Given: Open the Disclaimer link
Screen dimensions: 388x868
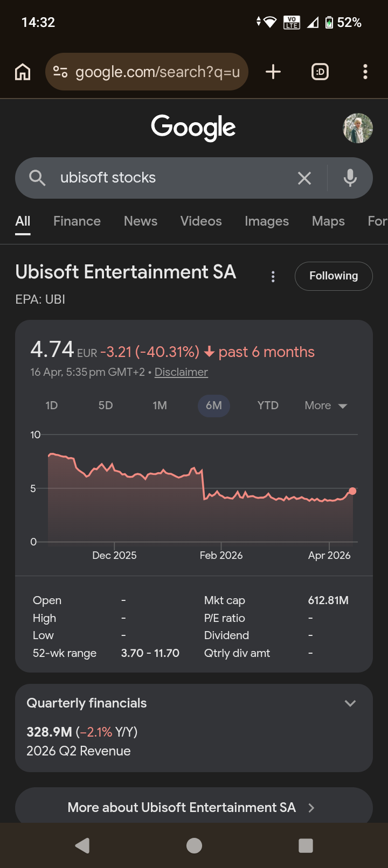Looking at the screenshot, I should point(181,372).
